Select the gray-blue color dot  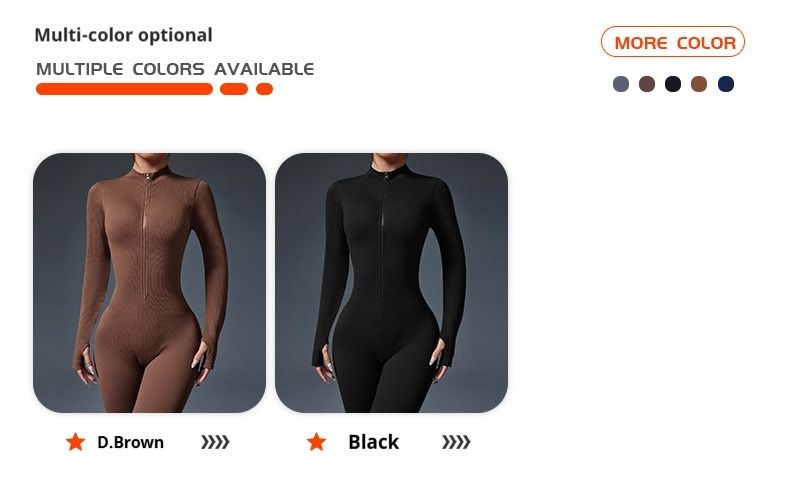[x=621, y=84]
